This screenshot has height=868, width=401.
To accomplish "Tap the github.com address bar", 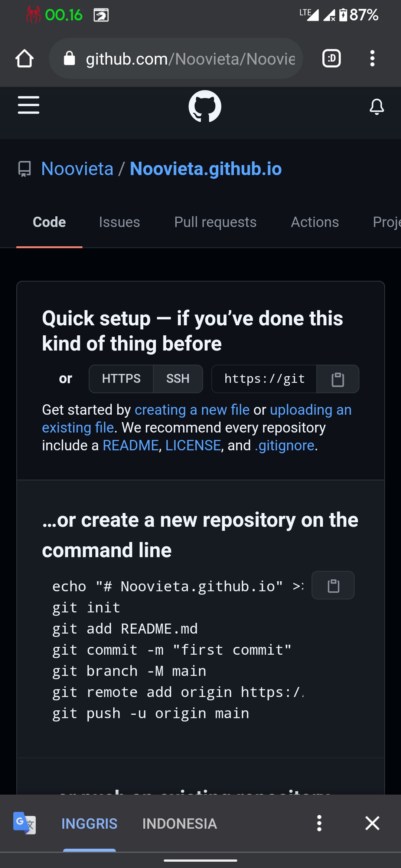I will (176, 59).
